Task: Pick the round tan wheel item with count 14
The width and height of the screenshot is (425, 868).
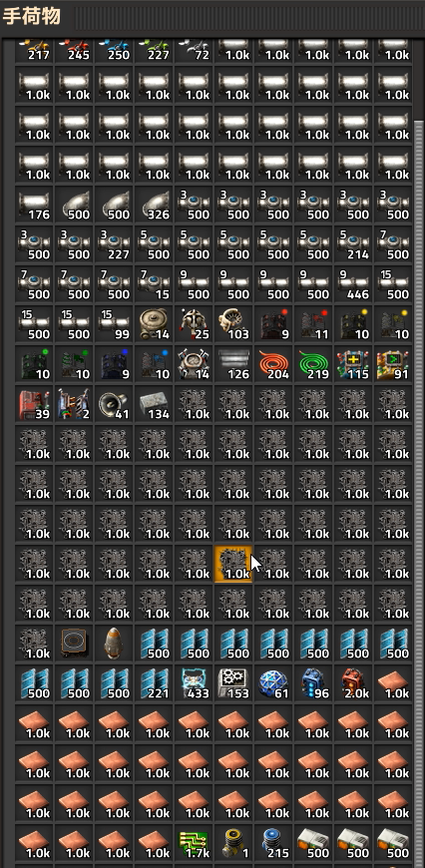Action: [x=154, y=324]
